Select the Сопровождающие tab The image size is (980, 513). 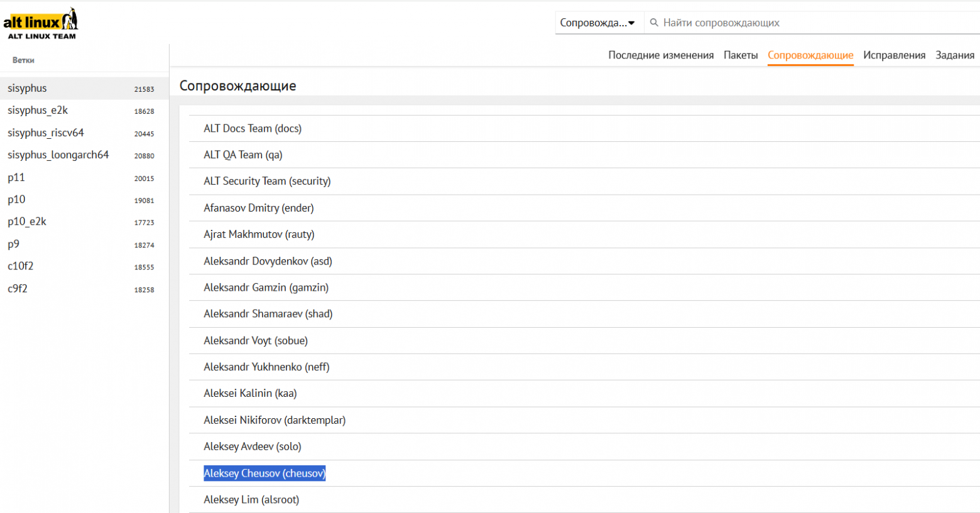tap(810, 55)
